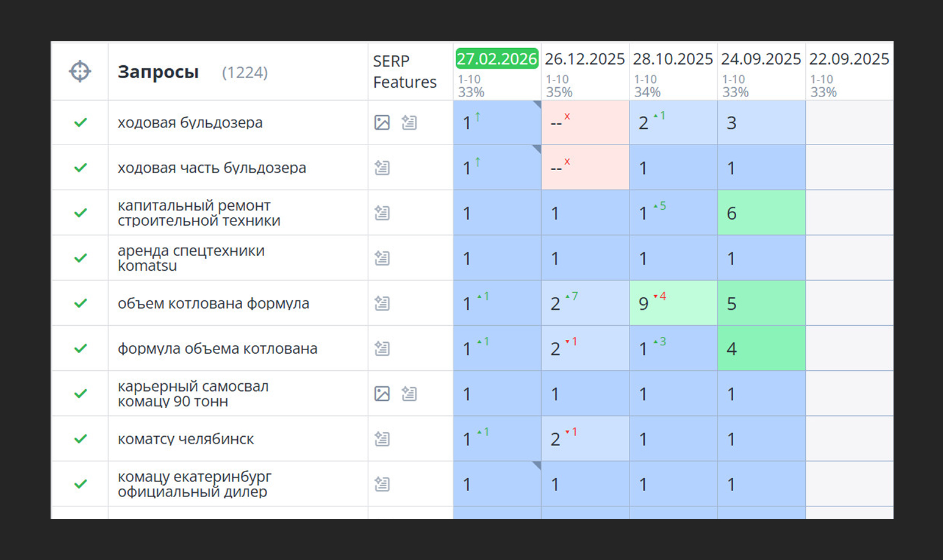
Task: Click the crosshair target icon in header
Action: coord(80,71)
